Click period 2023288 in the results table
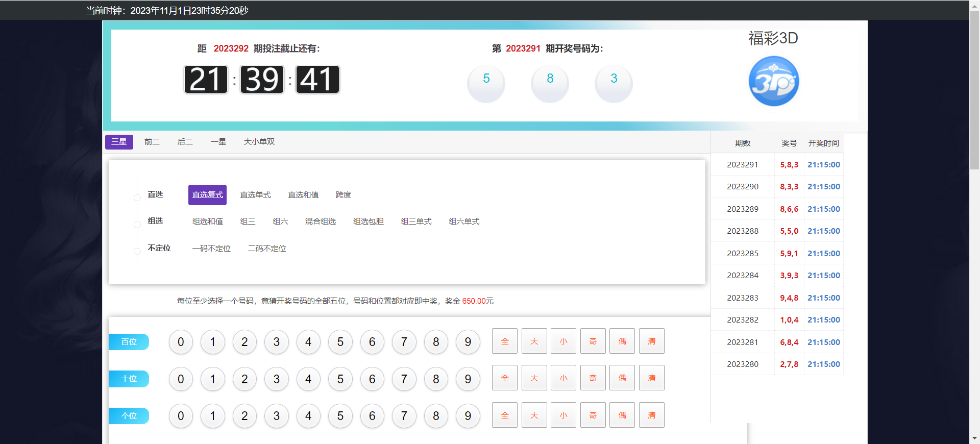 (743, 231)
